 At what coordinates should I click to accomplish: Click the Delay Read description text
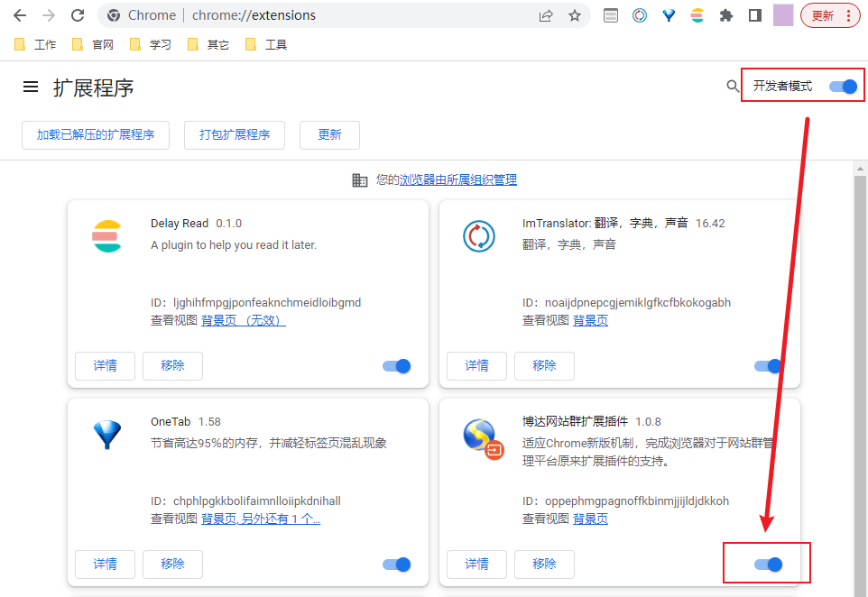point(234,245)
